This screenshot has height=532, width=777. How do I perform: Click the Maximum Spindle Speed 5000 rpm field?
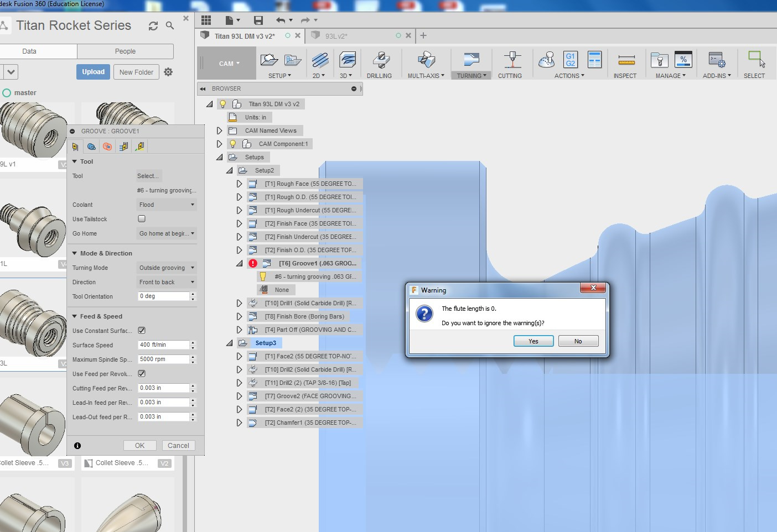point(164,359)
